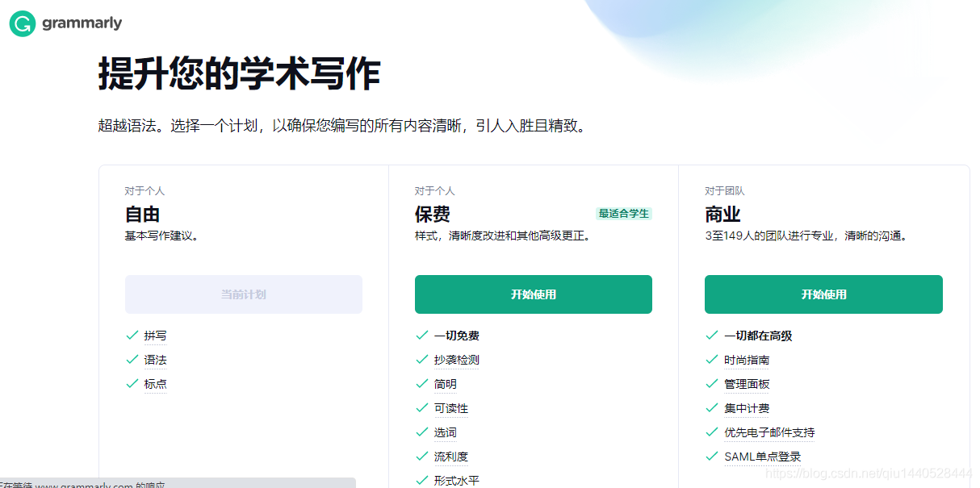Click the 保费 plan title
This screenshot has height=488, width=980.
tap(433, 215)
